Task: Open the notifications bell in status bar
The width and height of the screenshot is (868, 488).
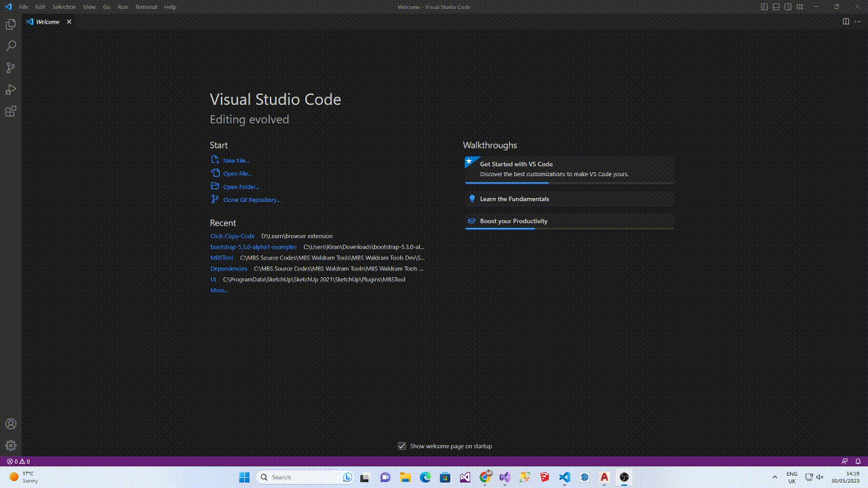Action: (x=858, y=462)
